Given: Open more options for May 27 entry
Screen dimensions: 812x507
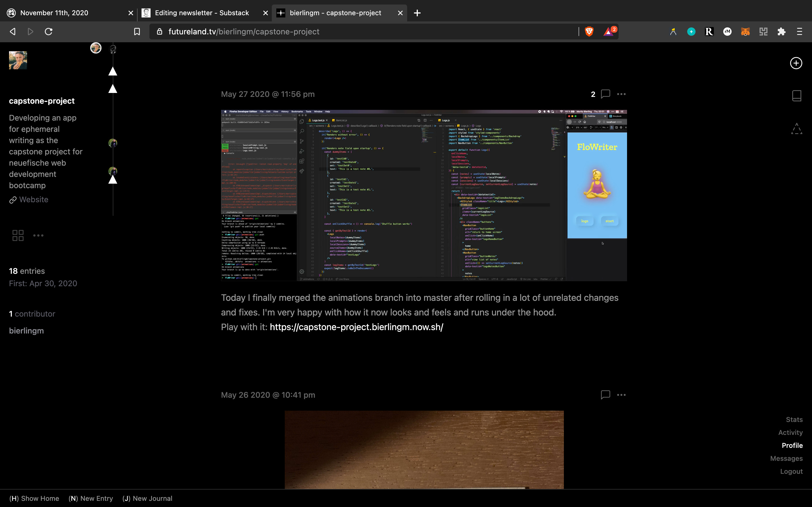Looking at the screenshot, I should pyautogui.click(x=621, y=94).
